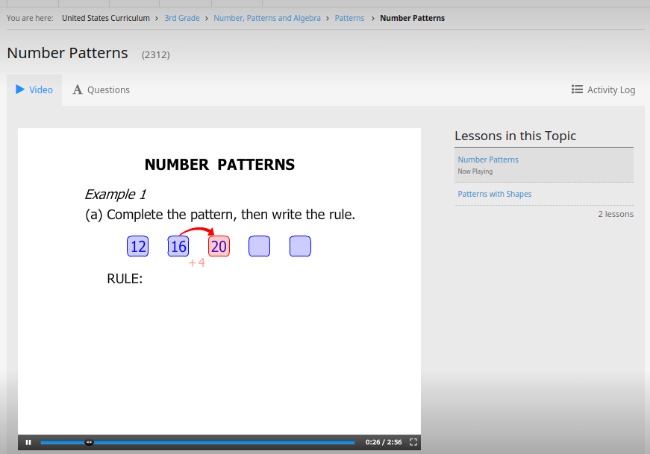Click the '2 lessons' count text

click(616, 214)
